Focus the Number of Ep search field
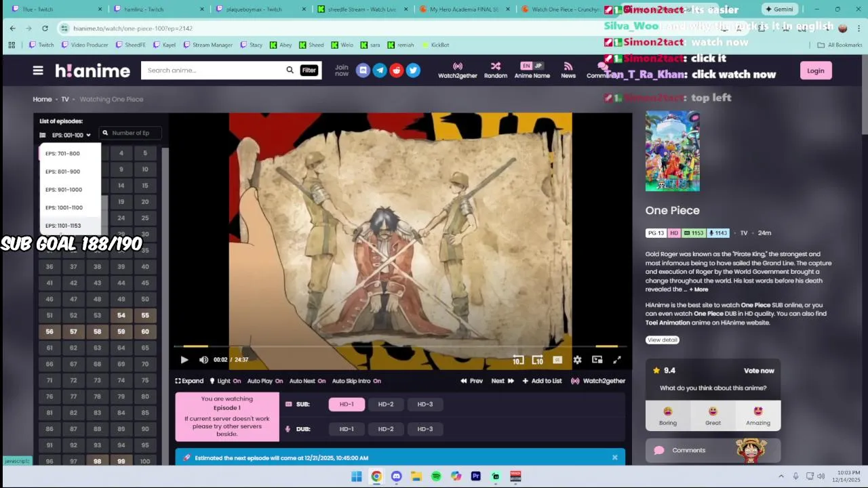This screenshot has width=868, height=488. pyautogui.click(x=130, y=133)
